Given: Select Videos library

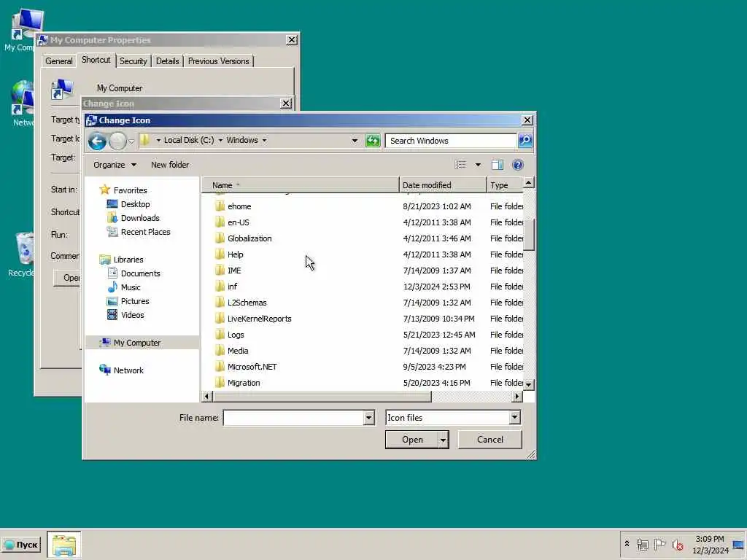Looking at the screenshot, I should pyautogui.click(x=133, y=315).
